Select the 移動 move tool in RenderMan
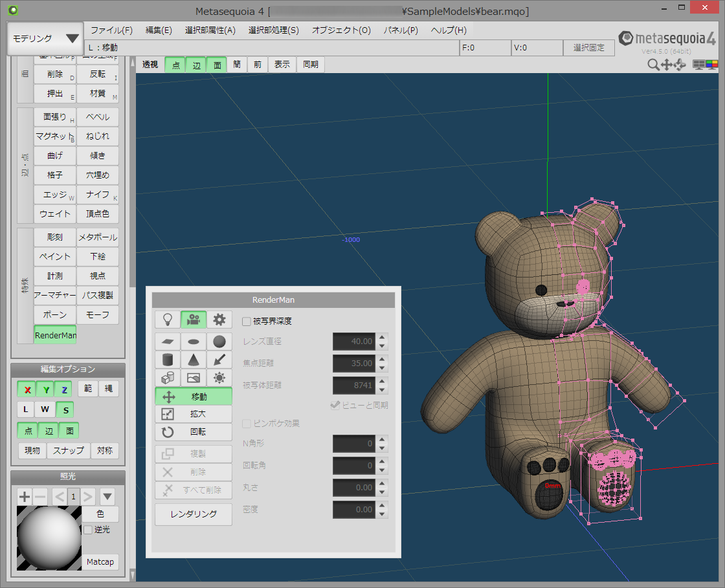This screenshot has width=725, height=588. 194,397
